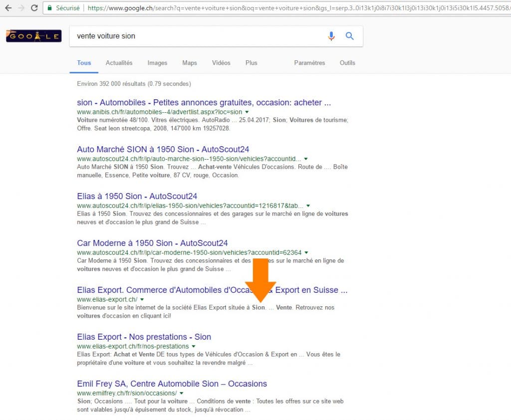Switch to the Actualités tab
The image size is (511, 420).
click(x=119, y=63)
